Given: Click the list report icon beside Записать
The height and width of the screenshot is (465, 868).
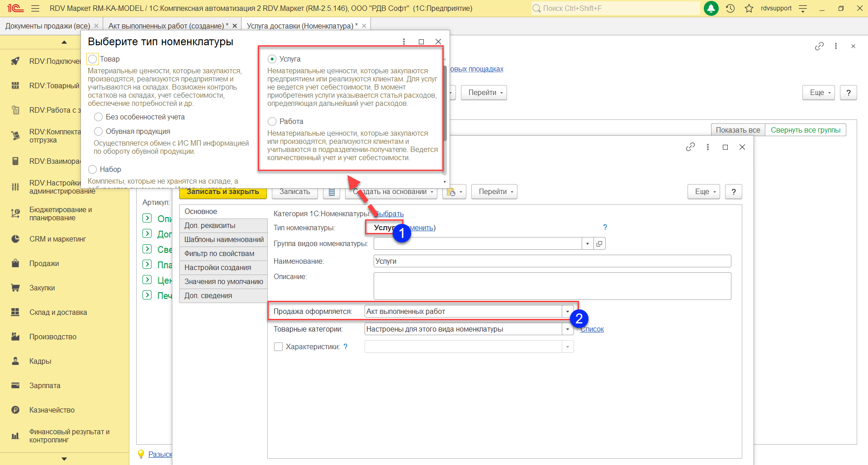Looking at the screenshot, I should (332, 192).
